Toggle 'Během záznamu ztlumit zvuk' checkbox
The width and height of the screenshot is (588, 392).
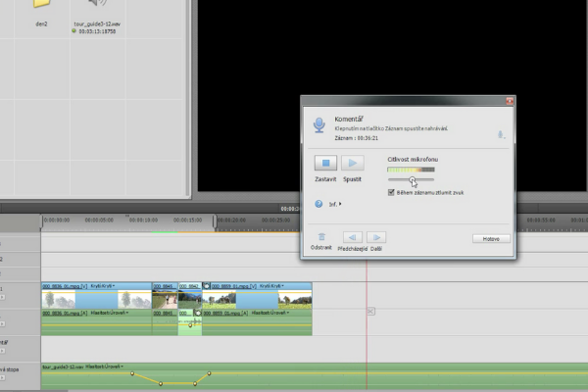[391, 192]
